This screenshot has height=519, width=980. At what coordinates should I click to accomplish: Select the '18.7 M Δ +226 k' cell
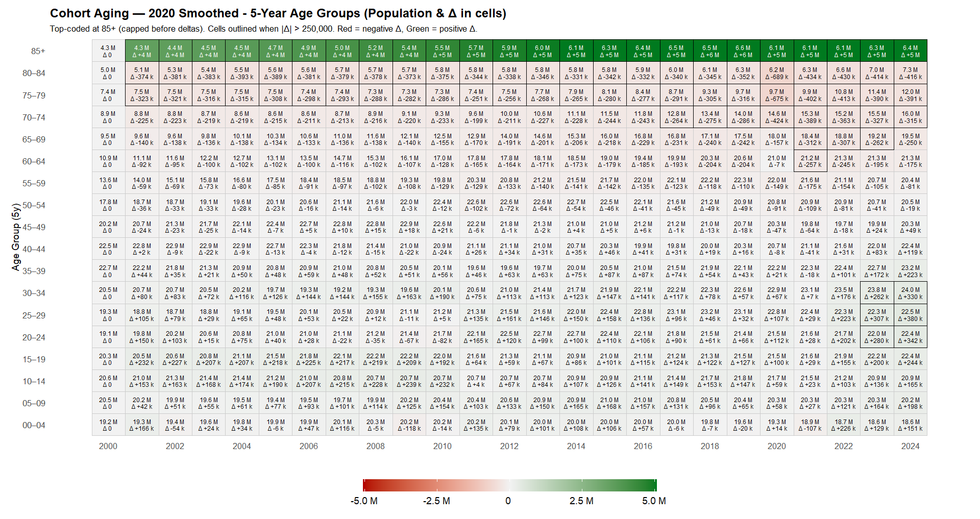coord(844,425)
